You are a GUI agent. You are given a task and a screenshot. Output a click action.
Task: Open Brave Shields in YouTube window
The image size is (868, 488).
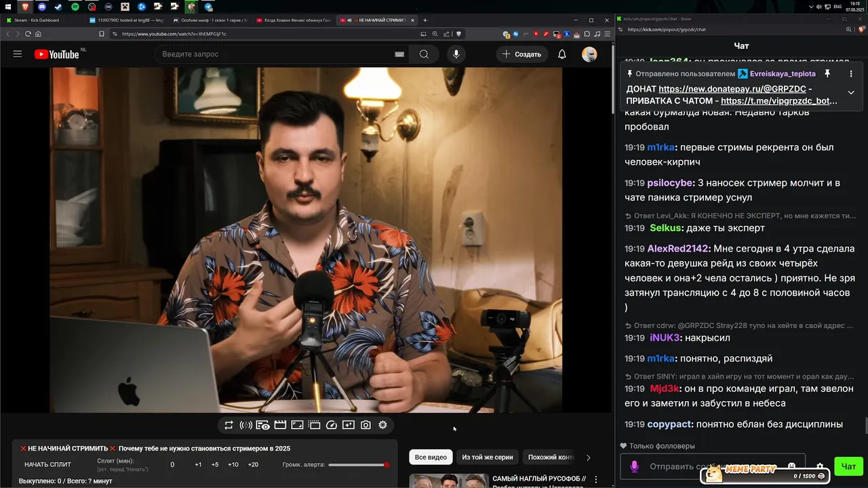pos(458,34)
